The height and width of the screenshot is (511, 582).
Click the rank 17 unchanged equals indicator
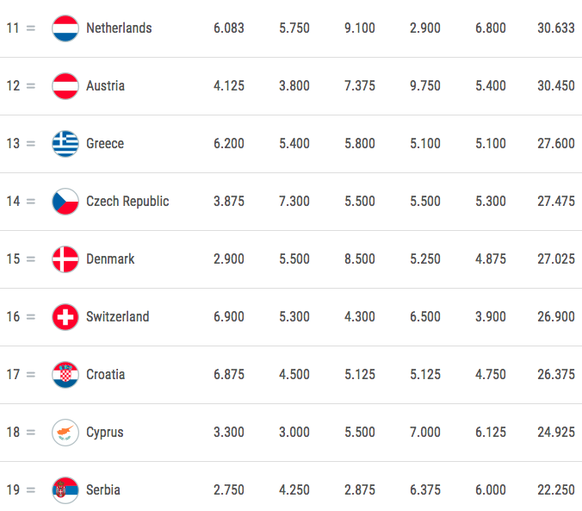(31, 375)
